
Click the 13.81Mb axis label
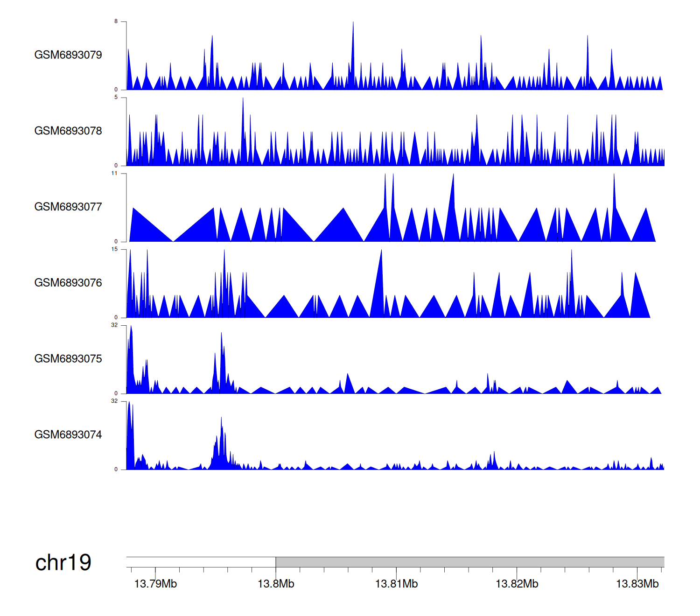point(396,584)
